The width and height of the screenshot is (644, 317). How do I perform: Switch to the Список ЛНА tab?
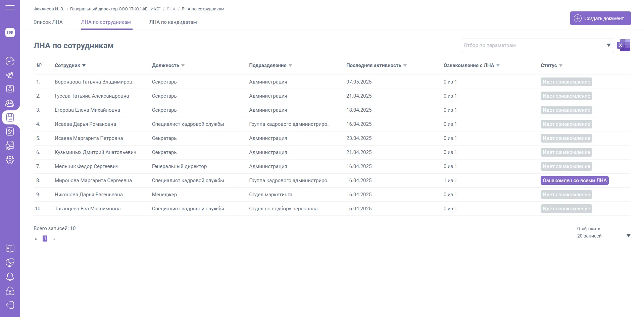click(48, 22)
